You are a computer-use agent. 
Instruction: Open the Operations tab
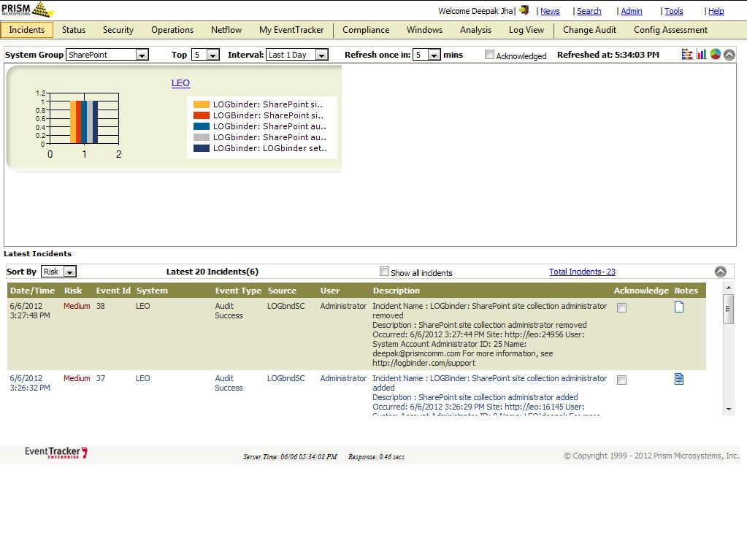coord(172,30)
